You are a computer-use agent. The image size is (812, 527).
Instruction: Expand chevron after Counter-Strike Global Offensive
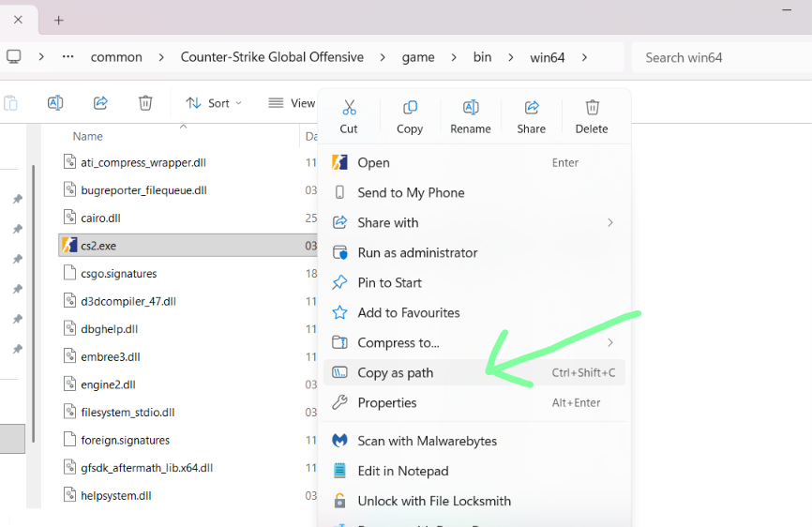tap(383, 57)
